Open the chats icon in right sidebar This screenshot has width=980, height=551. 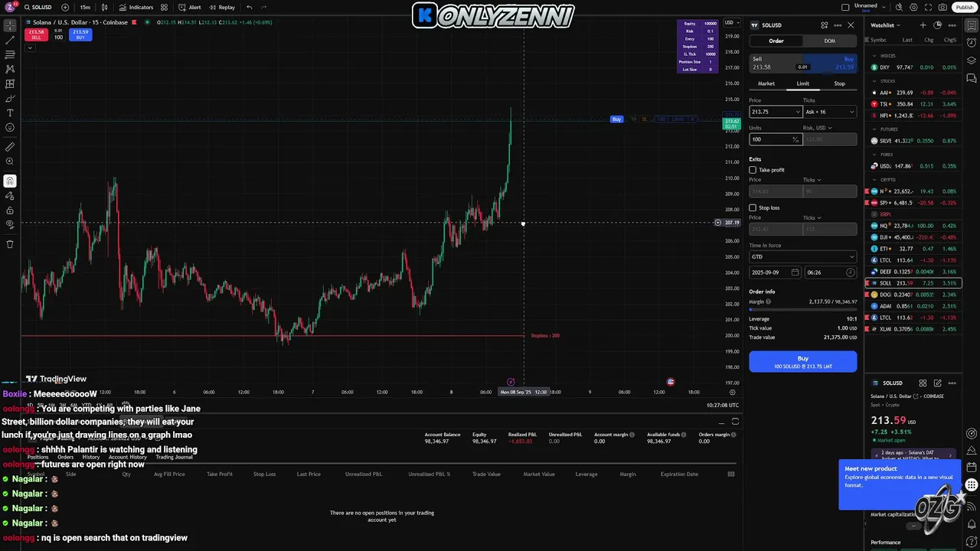click(972, 78)
